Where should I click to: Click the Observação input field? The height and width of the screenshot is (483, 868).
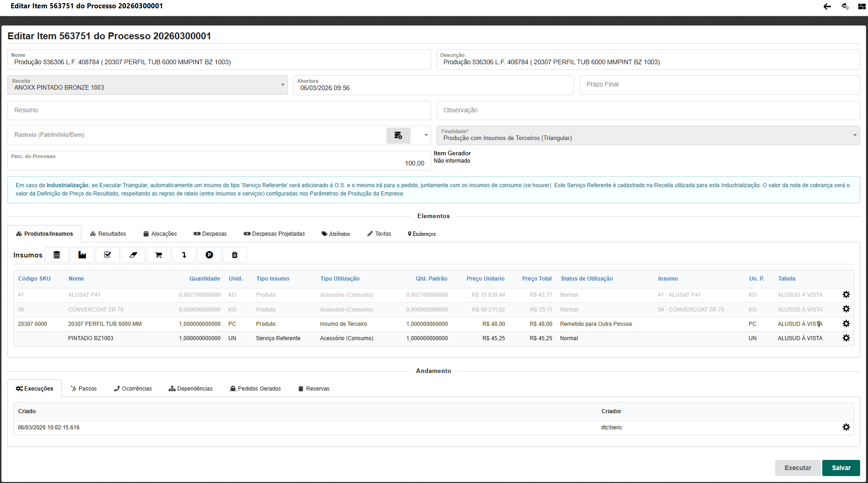[x=648, y=110]
